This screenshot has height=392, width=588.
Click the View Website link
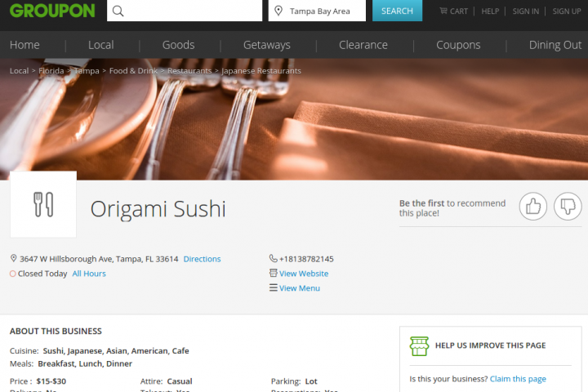(x=304, y=274)
